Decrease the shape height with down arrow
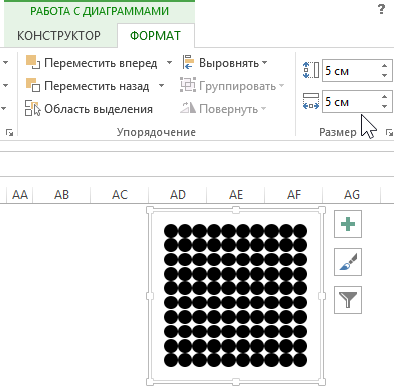 [385, 76]
